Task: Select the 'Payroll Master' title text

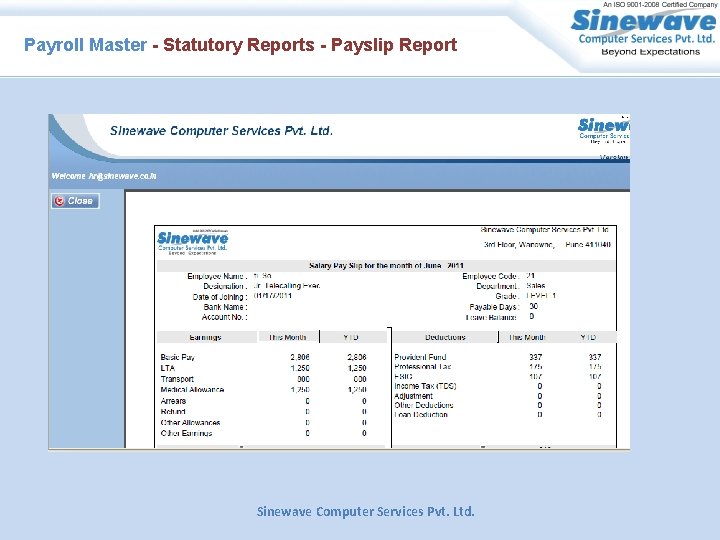Action: tap(85, 45)
